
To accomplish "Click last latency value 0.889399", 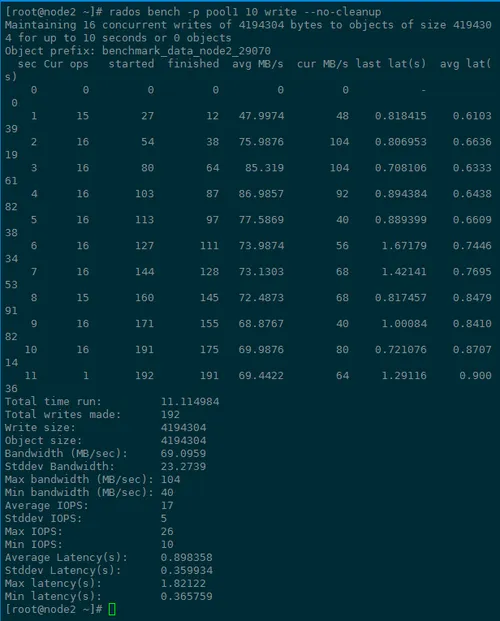I will (401, 220).
